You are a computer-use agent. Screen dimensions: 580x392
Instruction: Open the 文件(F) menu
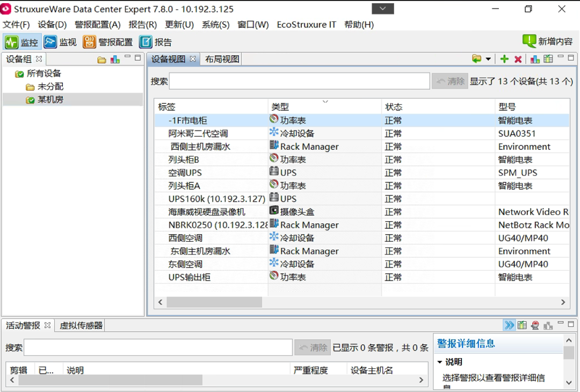tap(16, 25)
